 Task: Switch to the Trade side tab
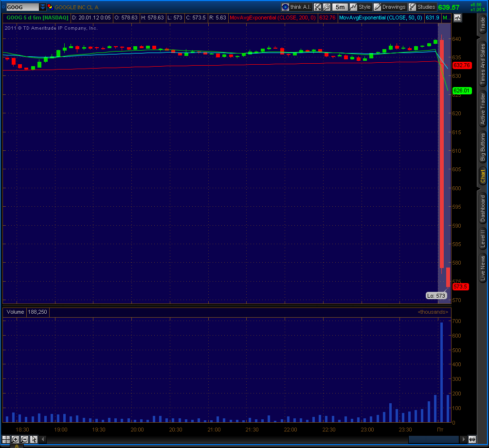coord(483,24)
